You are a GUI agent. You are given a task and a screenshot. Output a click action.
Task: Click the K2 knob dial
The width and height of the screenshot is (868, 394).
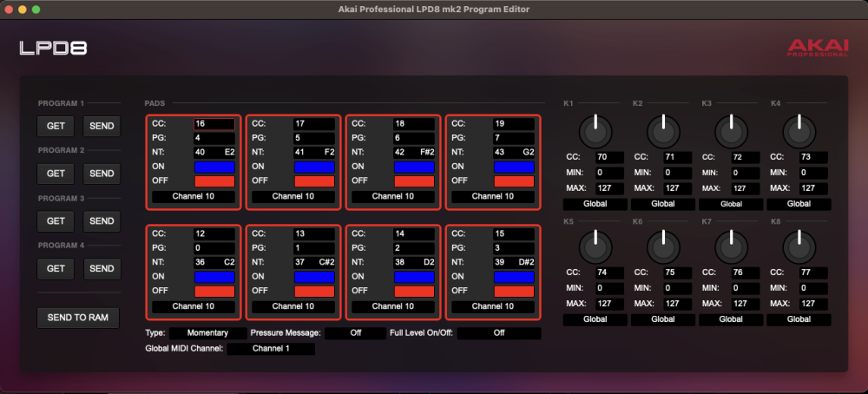point(663,131)
